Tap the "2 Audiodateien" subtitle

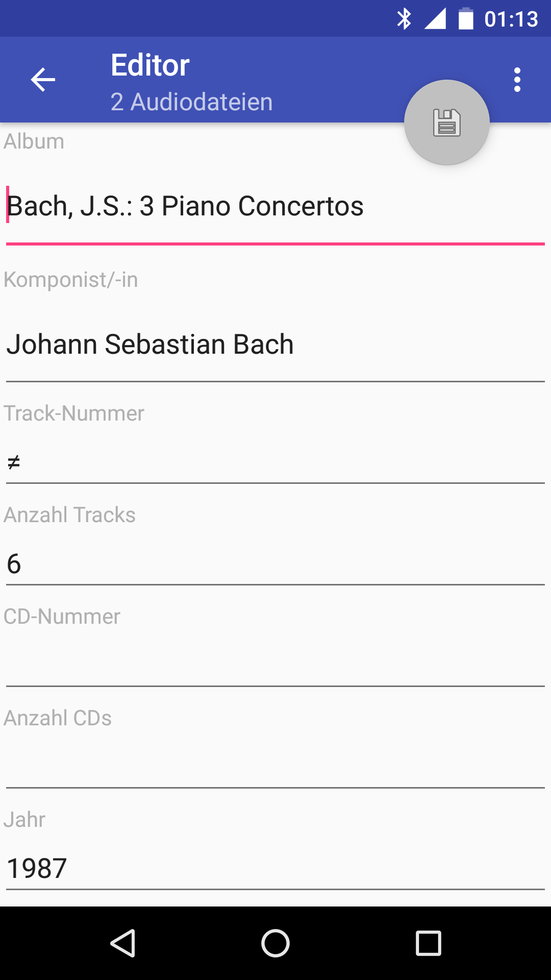click(x=192, y=102)
